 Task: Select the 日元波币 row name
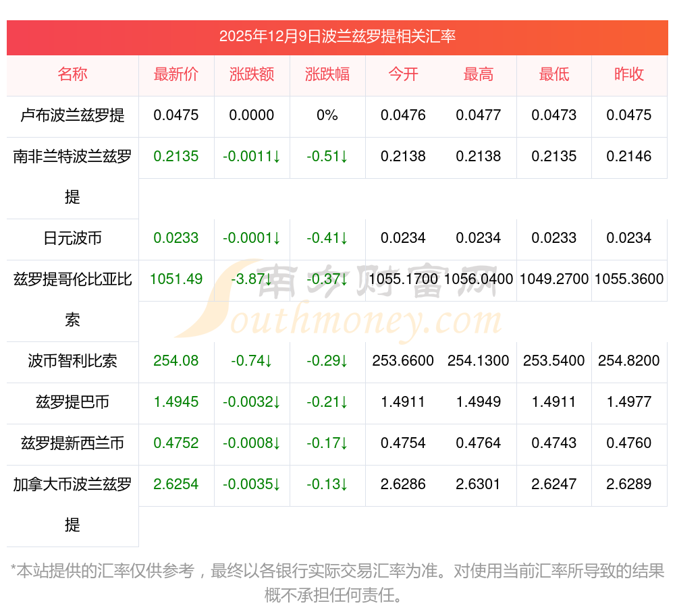pyautogui.click(x=72, y=238)
